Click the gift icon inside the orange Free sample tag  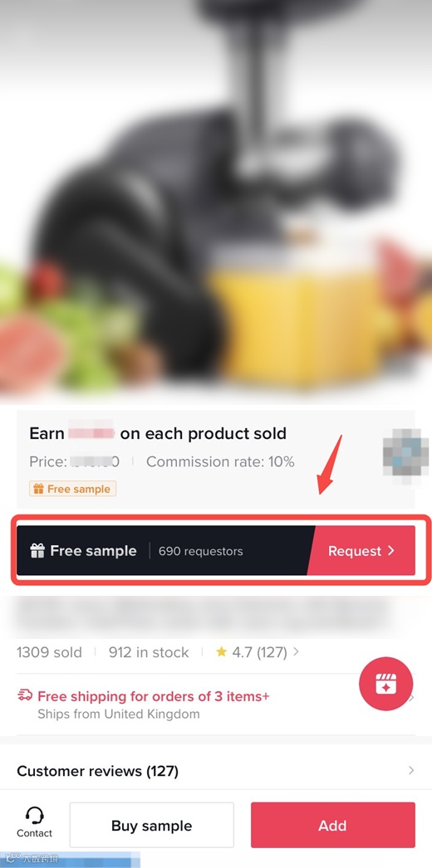38,489
